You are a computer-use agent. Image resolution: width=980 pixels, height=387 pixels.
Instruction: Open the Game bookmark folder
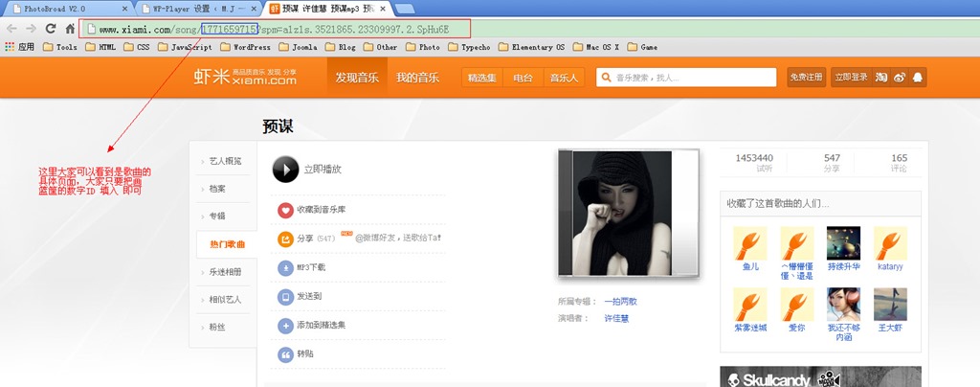(642, 47)
